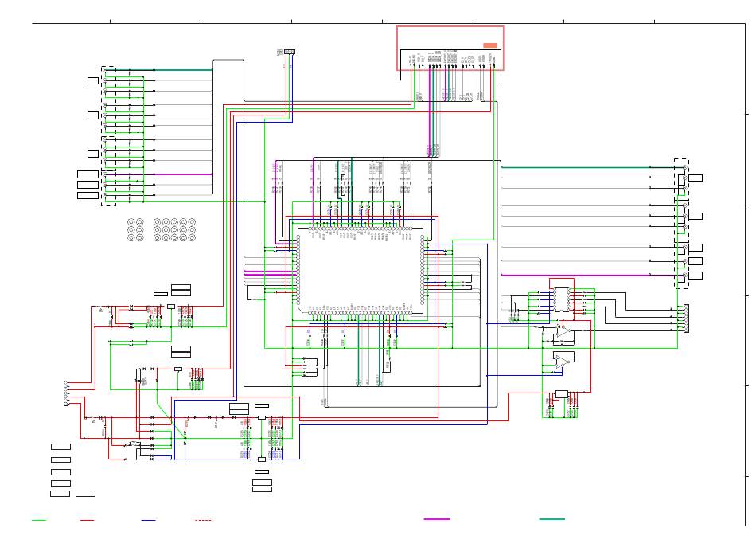Click the lower op-amp triangle symbol
756x559 pixels.
pos(562,361)
